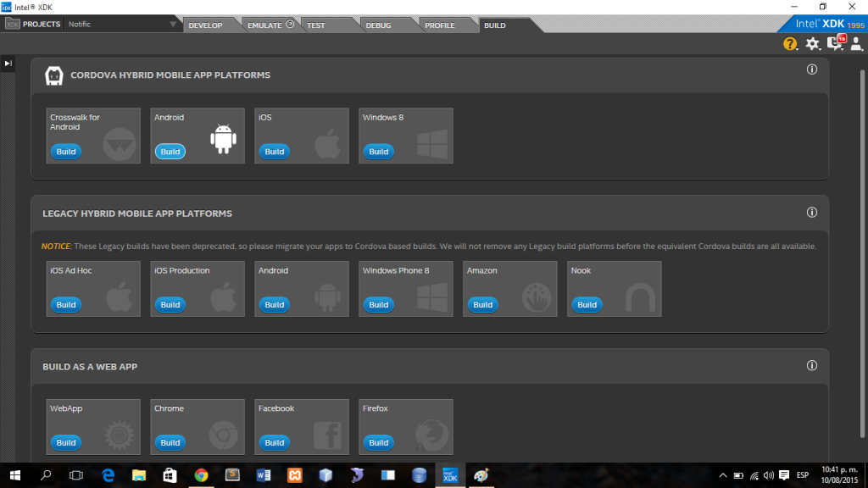Image resolution: width=868 pixels, height=488 pixels.
Task: Click the XDK logo beside Projects
Action: point(12,25)
